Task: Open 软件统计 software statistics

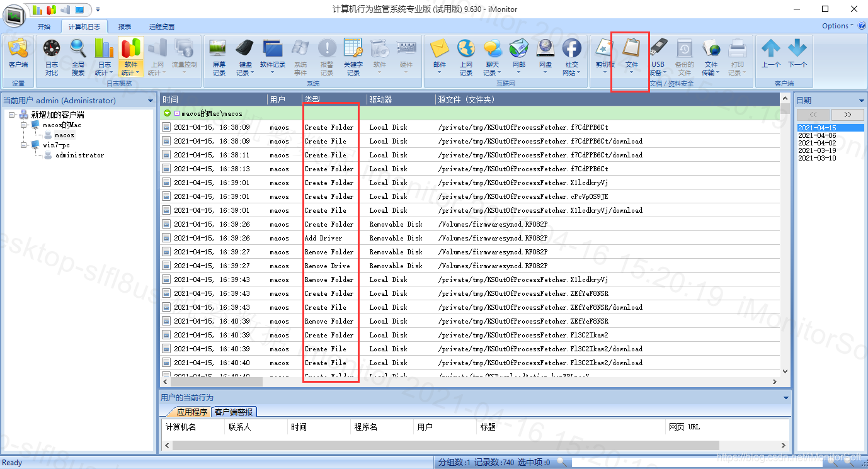Action: 131,57
